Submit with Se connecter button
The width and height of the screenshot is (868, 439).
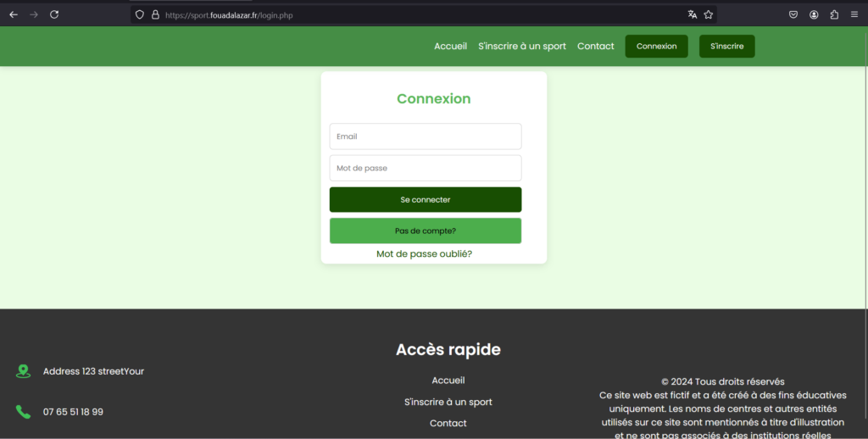click(425, 200)
